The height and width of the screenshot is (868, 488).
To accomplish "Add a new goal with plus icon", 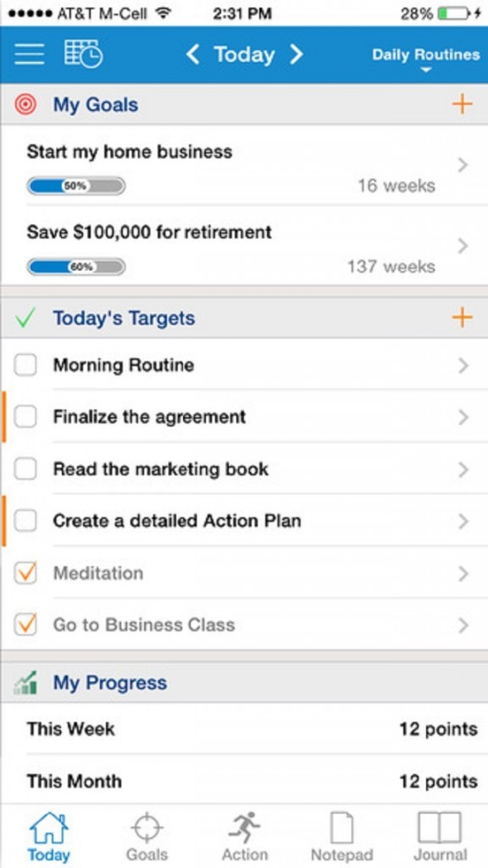I will (462, 104).
